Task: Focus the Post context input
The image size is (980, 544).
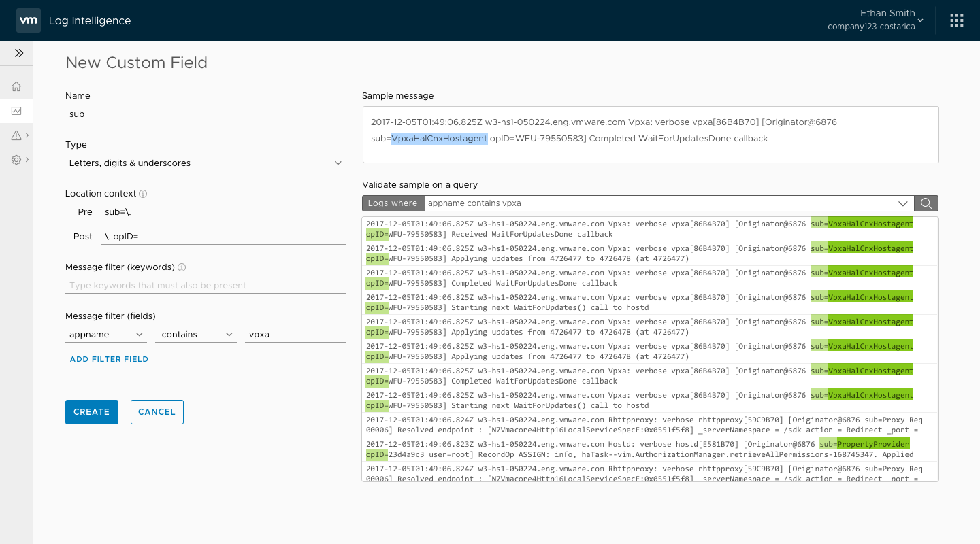Action: pyautogui.click(x=223, y=237)
